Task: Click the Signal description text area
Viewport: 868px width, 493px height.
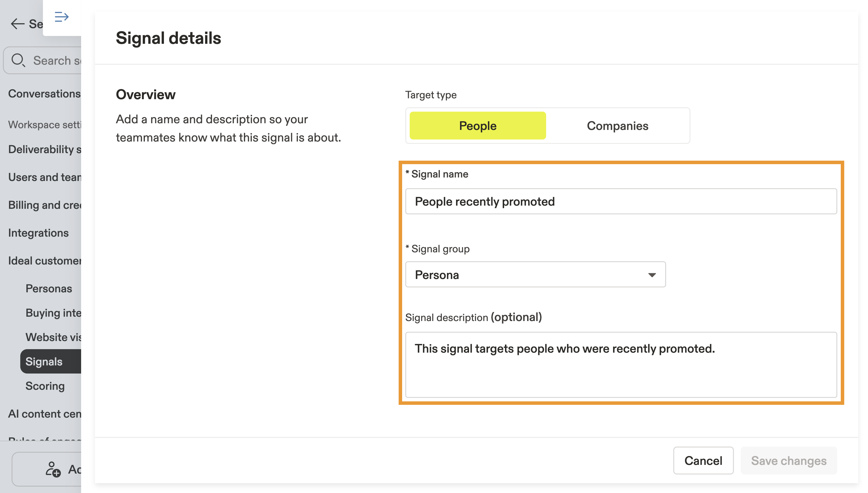Action: point(621,364)
